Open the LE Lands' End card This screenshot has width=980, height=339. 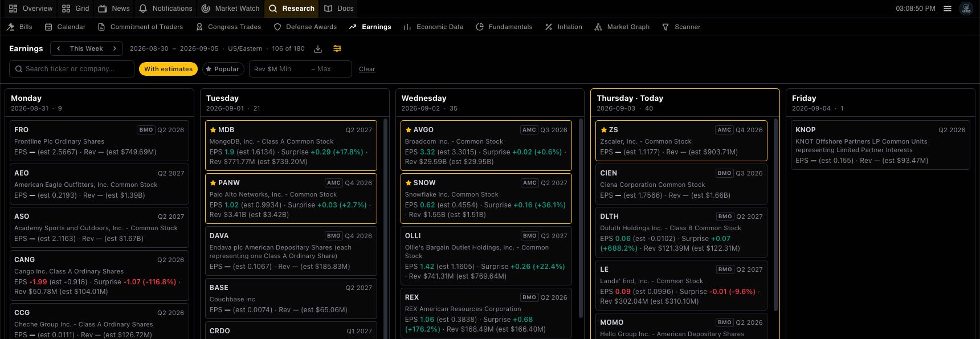coord(681,285)
